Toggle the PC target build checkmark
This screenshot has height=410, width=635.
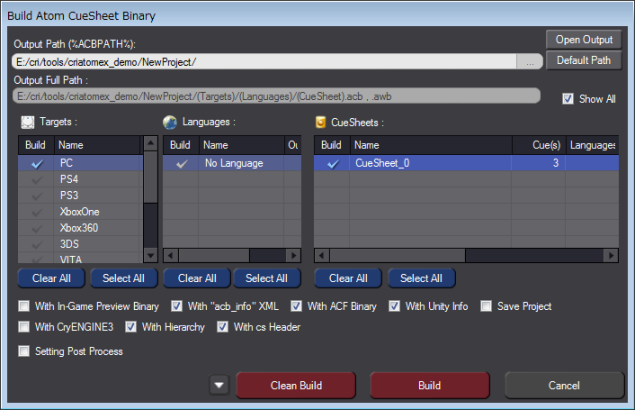[x=37, y=163]
